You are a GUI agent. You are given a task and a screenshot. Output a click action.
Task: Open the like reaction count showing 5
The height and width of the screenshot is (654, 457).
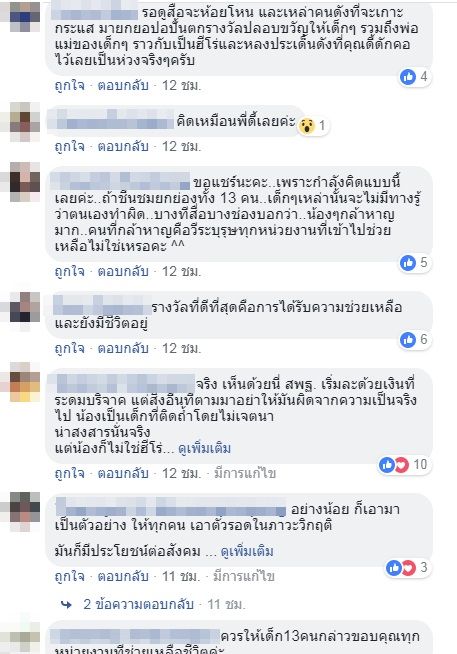tap(414, 262)
